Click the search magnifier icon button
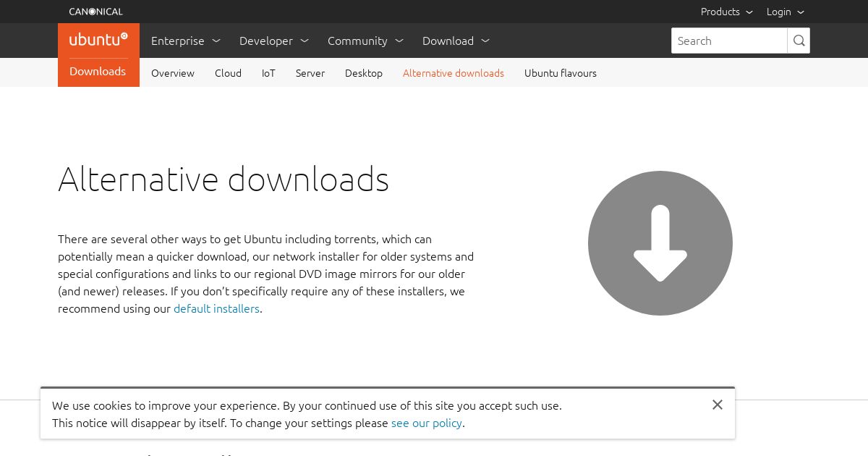Screen dimensions: 868x456 (x=799, y=41)
